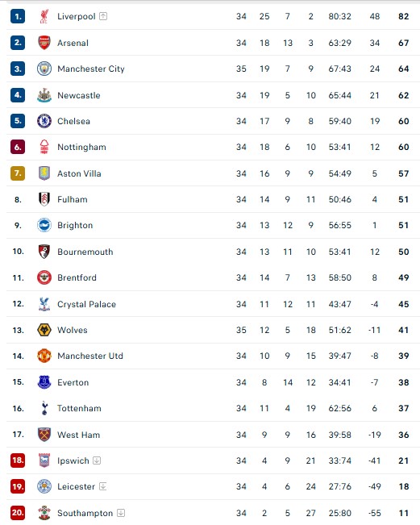The image size is (420, 525).
Task: Click the Wolves club crest icon
Action: click(44, 330)
